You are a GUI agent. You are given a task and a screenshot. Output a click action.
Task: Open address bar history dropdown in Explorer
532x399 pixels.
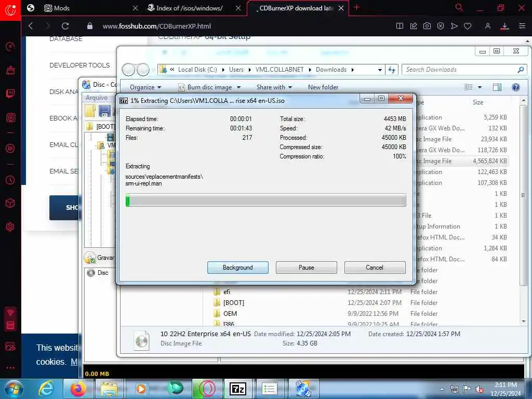coord(380,70)
